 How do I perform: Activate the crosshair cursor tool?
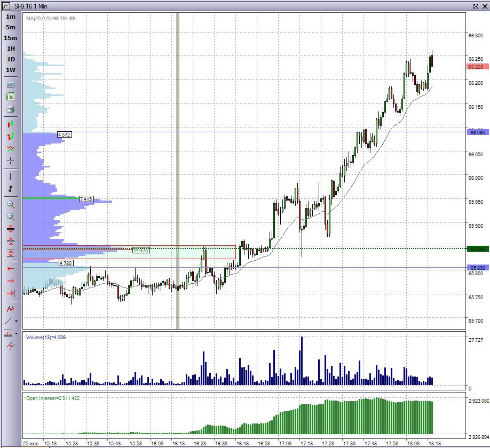pyautogui.click(x=11, y=161)
